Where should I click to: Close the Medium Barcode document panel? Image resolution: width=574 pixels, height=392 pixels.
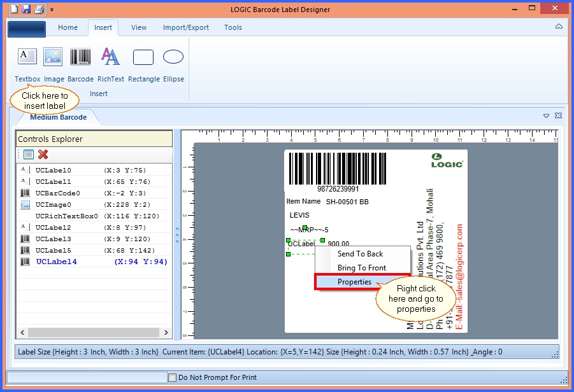point(558,116)
